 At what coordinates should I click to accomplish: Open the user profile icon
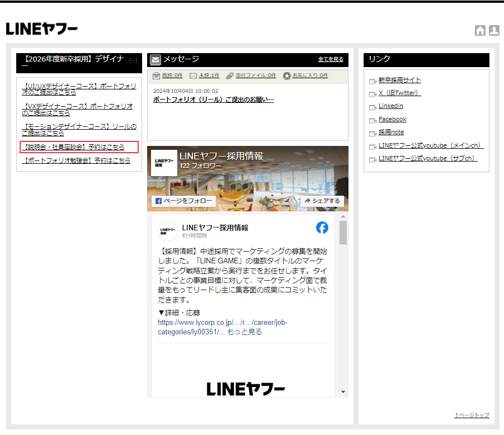(494, 30)
